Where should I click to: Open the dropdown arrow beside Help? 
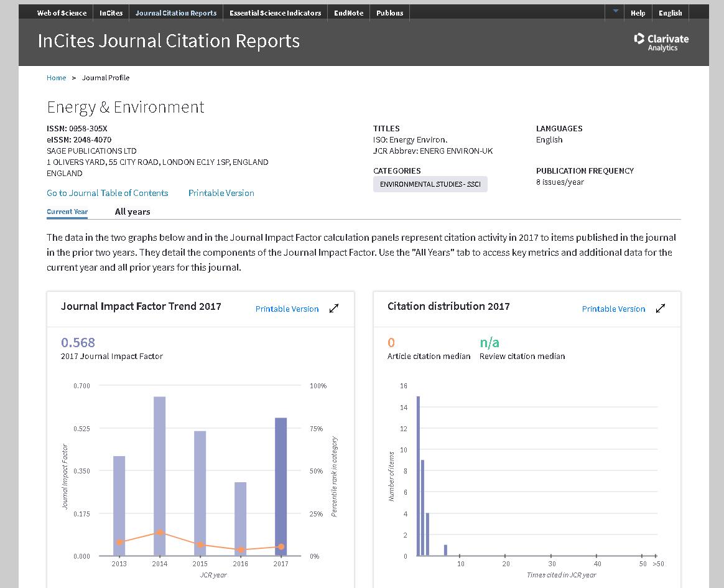tap(615, 12)
